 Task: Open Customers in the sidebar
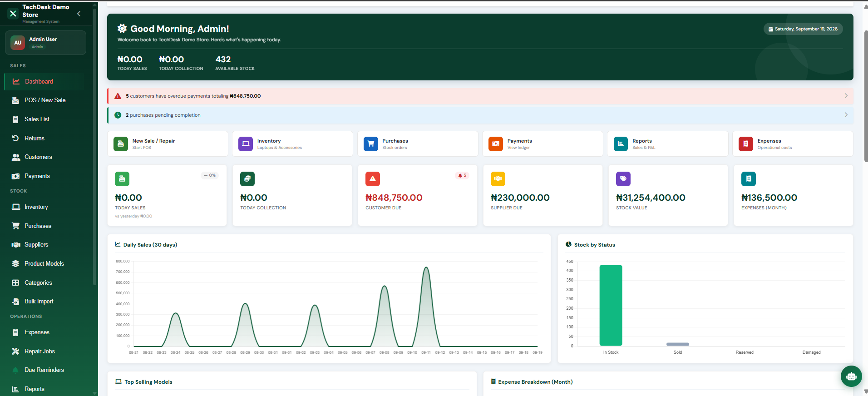[44, 157]
